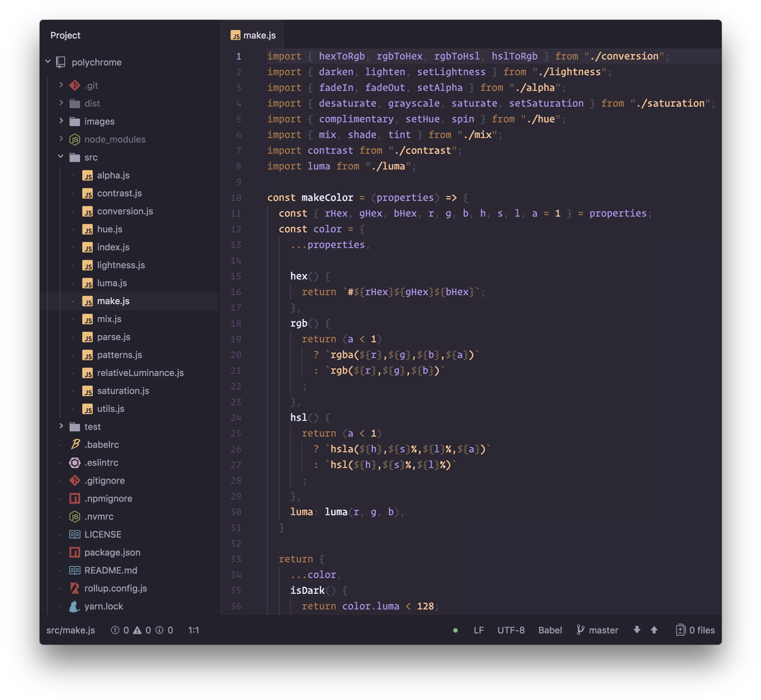Click the npm icon beside .npmignore
This screenshot has width=761, height=700.
click(74, 498)
